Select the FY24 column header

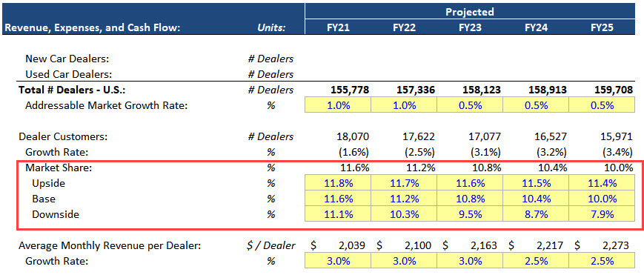click(536, 27)
